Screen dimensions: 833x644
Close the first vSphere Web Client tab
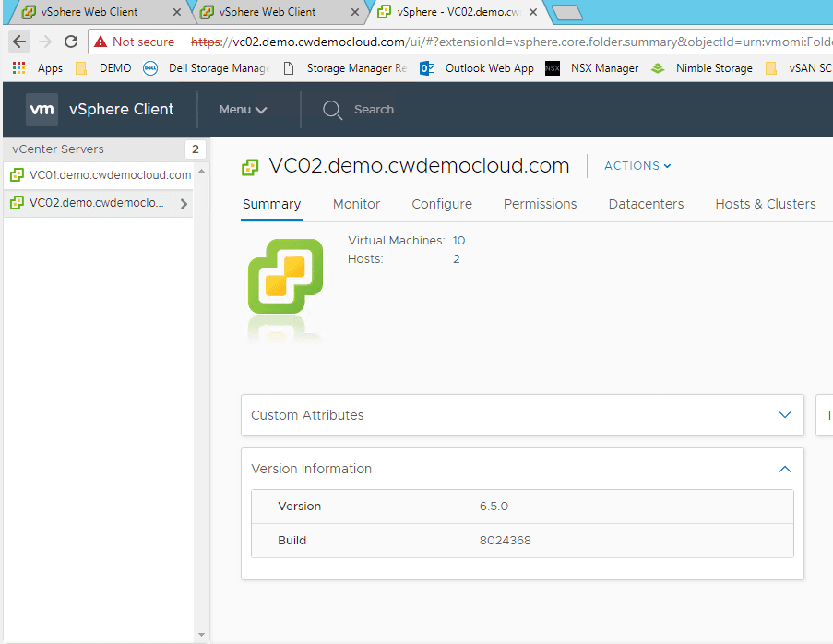pyautogui.click(x=177, y=12)
